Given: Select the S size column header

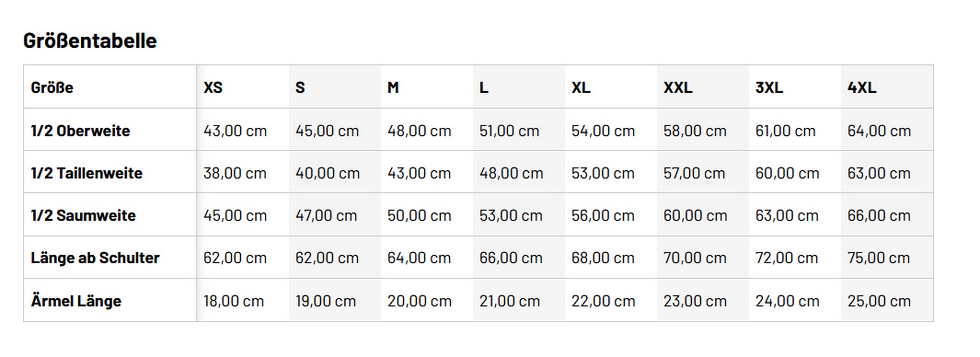Looking at the screenshot, I should [300, 87].
